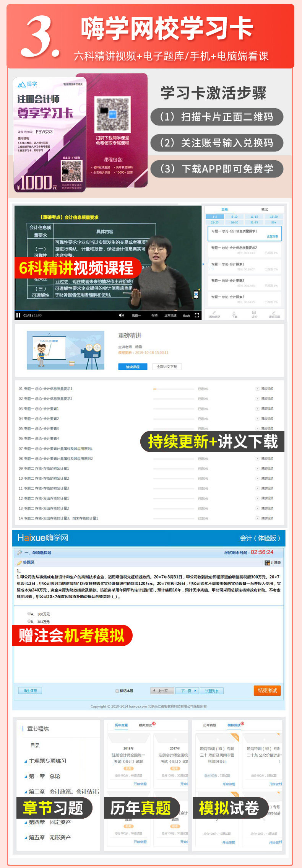
Task: Open playlist item 会计信息质量要求2
Action: (x=245, y=250)
